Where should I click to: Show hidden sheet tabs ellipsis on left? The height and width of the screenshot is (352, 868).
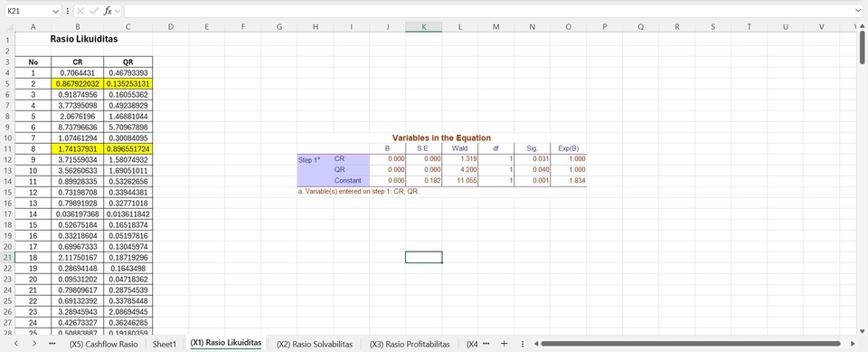(x=52, y=344)
